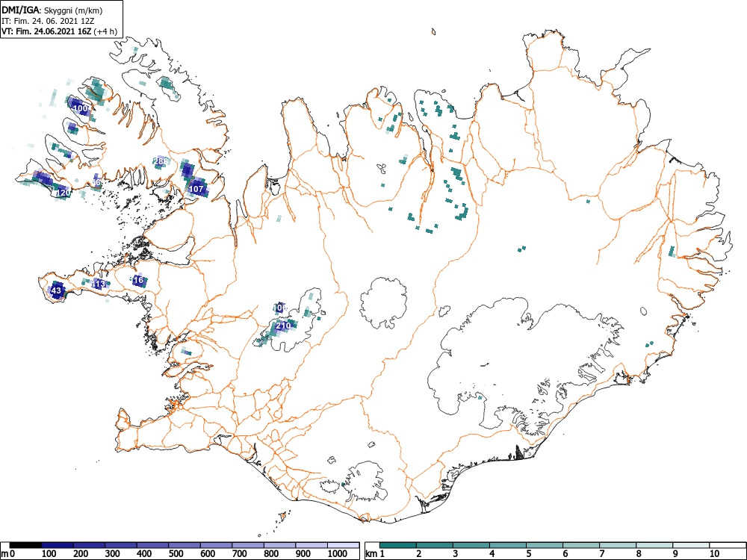Viewport: 747px width, 560px height.
Task: Click the 3–4 km teal legend swatch
Action: [x=471, y=545]
